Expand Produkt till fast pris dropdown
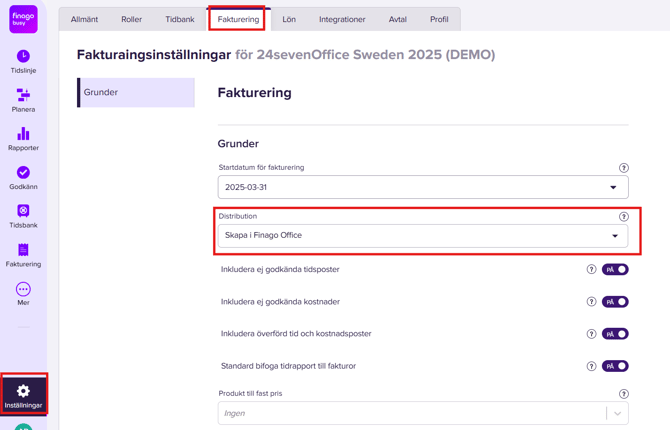This screenshot has height=430, width=670. point(423,413)
